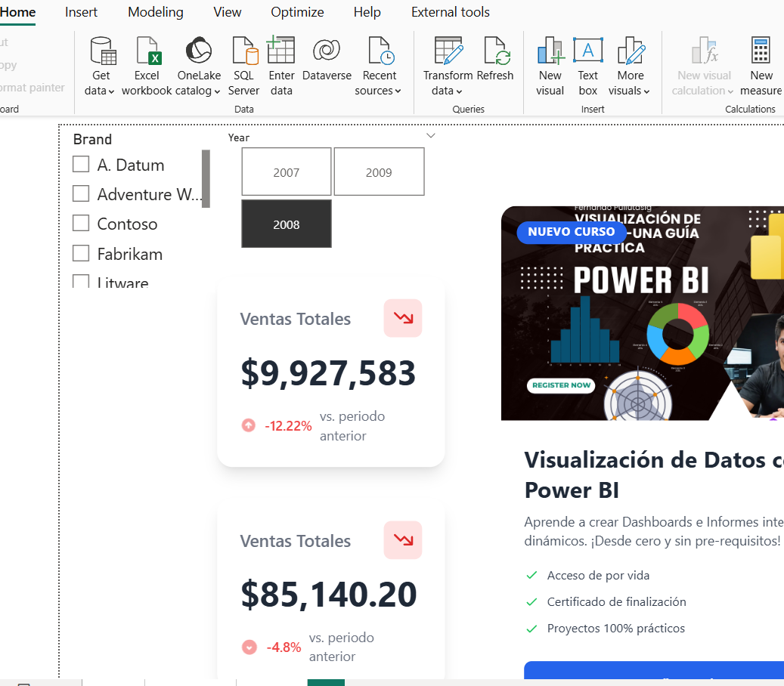
Task: Select year 2007 in slicer
Action: pyautogui.click(x=287, y=171)
